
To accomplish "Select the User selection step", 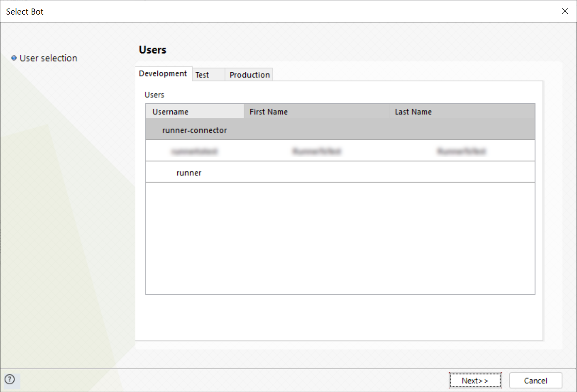I will tap(44, 58).
